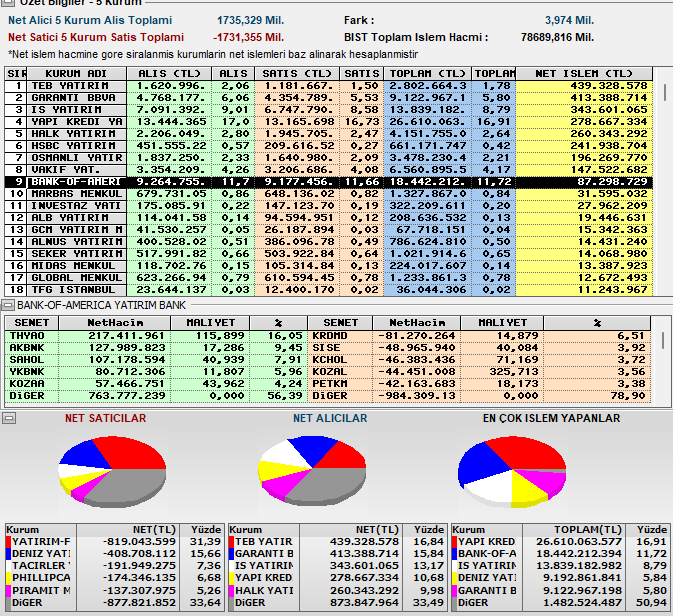Click net value 439.328.578 in the yellow column
Viewport: 673px width, 616px height.
[x=609, y=86]
